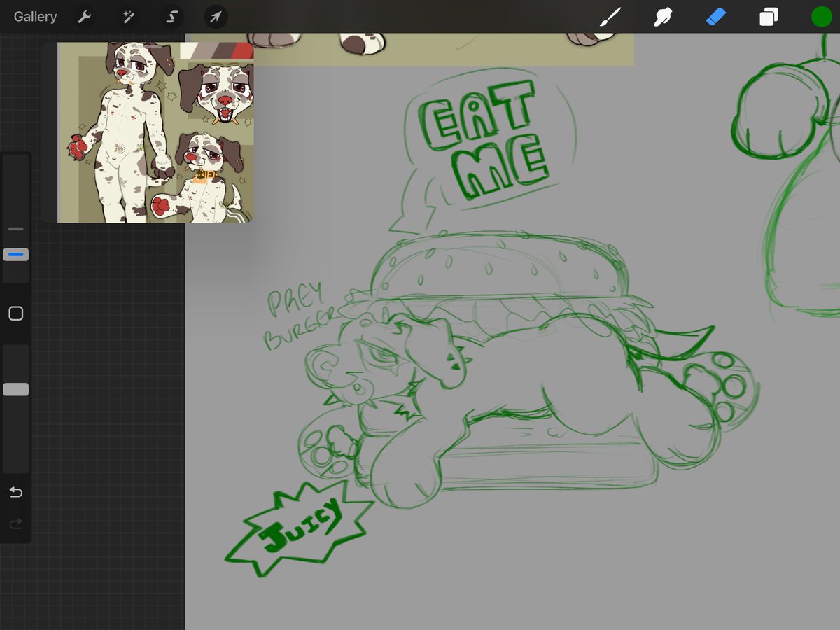Viewport: 840px width, 630px height.
Task: Select the Smudge tool
Action: (x=663, y=17)
